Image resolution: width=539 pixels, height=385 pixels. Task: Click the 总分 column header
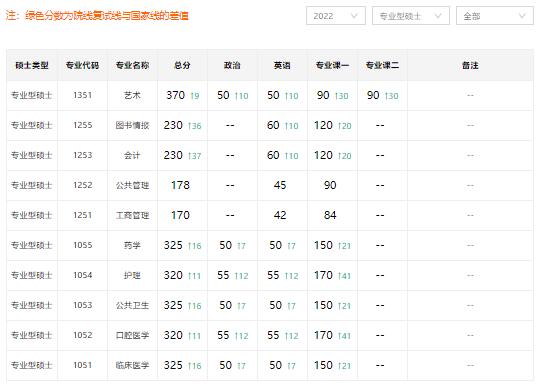(182, 65)
